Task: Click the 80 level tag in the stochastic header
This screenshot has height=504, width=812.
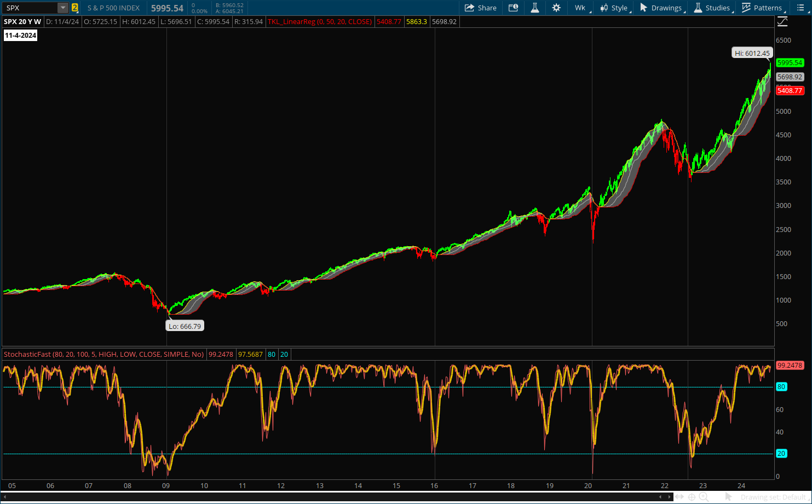Action: (272, 355)
